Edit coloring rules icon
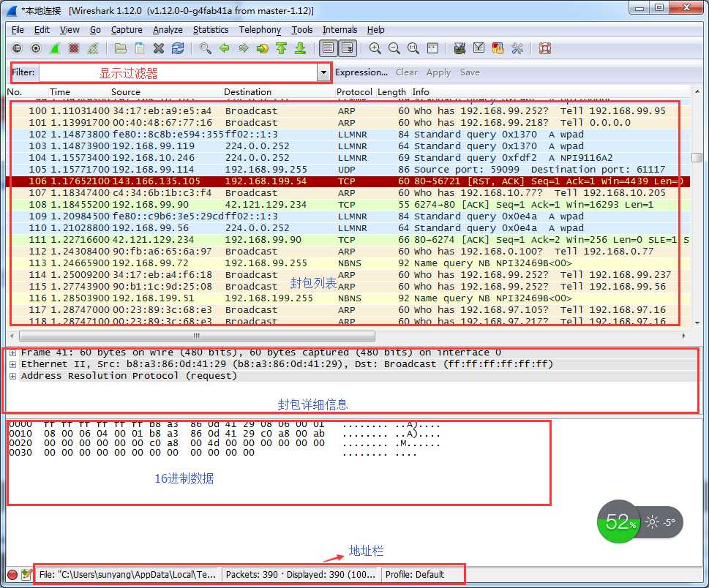This screenshot has height=588, width=709. [498, 48]
